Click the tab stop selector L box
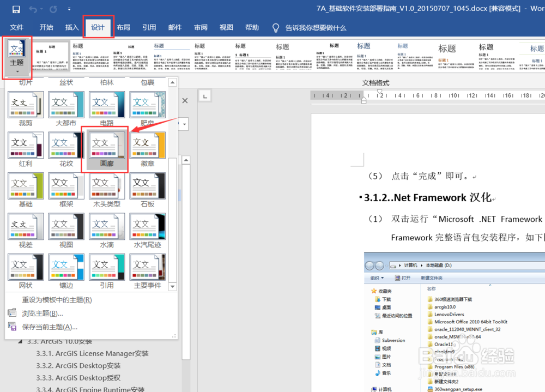 pyautogui.click(x=205, y=96)
